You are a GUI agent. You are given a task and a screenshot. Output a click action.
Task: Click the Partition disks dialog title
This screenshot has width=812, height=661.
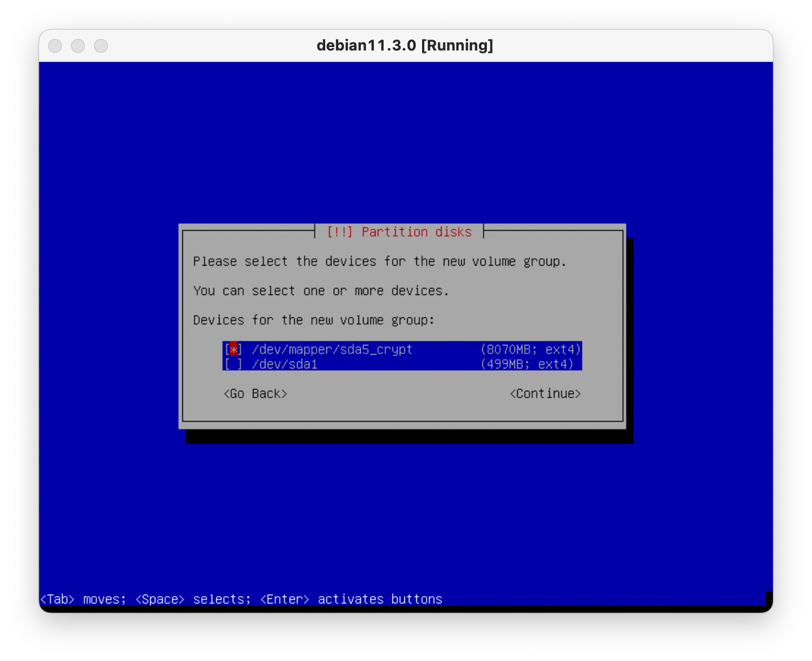(x=416, y=232)
